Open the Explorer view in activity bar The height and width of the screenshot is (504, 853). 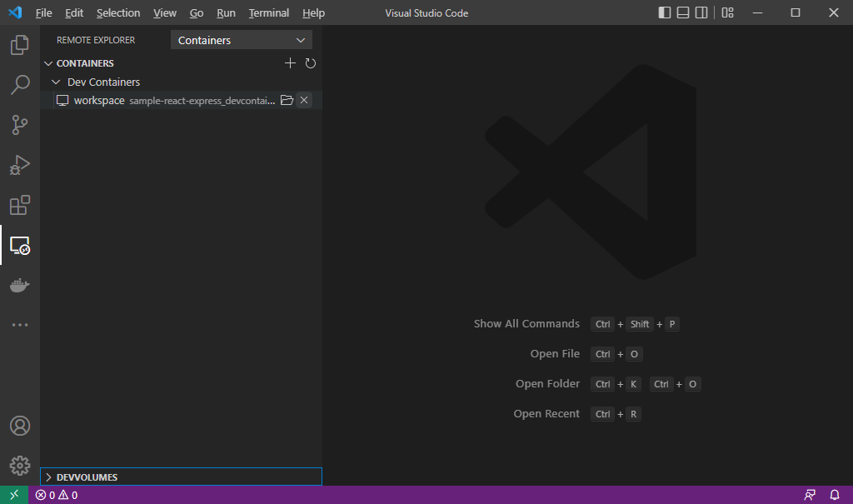[20, 45]
